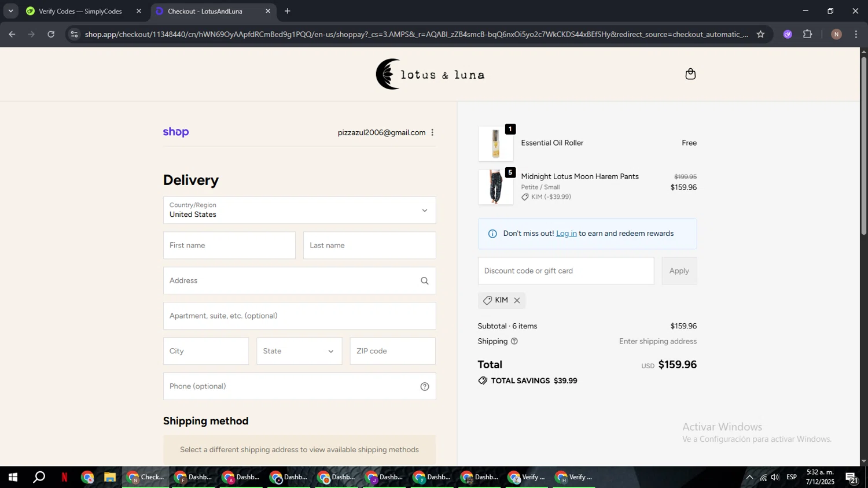This screenshot has height=488, width=868.
Task: Remove the KIM discount code
Action: (x=517, y=301)
